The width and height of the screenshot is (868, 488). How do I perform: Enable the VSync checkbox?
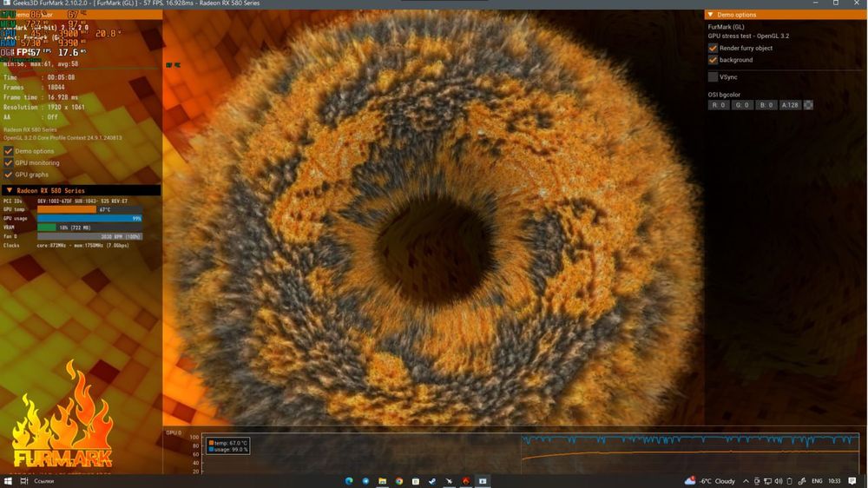[x=713, y=77]
